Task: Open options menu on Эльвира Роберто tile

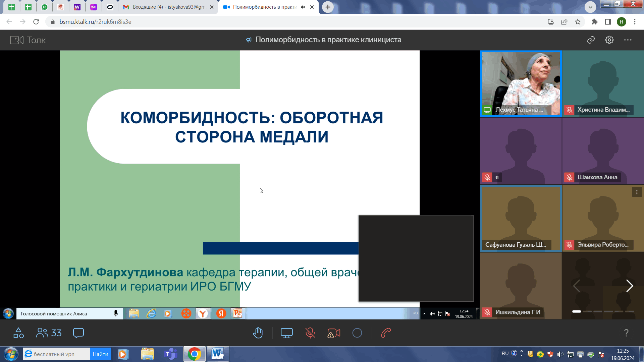Action: [637, 192]
